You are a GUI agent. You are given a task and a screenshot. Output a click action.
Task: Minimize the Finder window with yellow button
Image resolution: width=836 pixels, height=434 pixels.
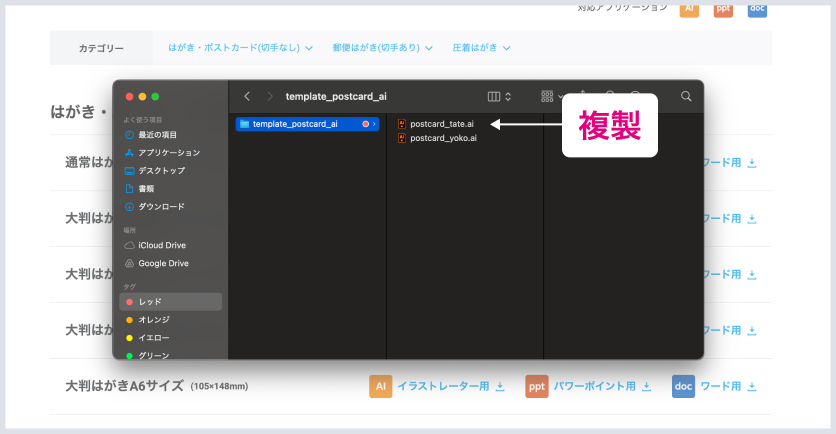point(142,97)
